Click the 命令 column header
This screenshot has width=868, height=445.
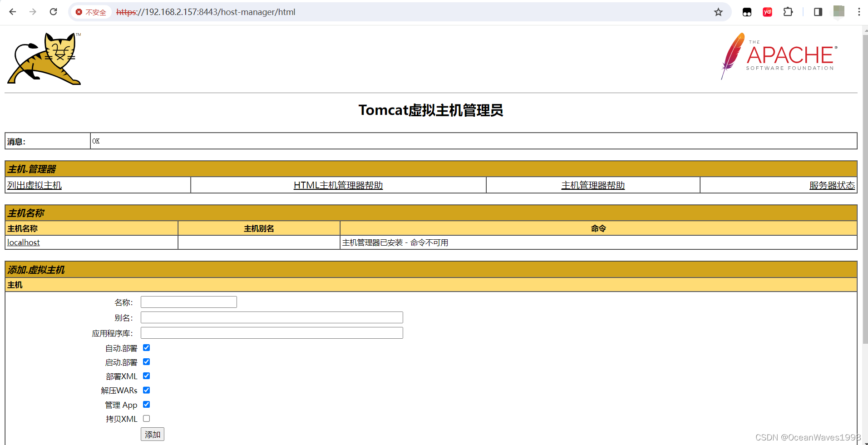(x=598, y=228)
